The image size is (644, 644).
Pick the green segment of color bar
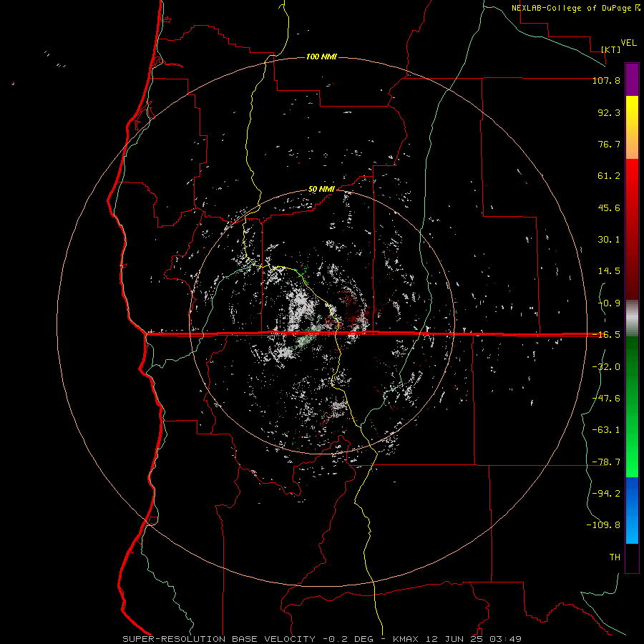632,406
